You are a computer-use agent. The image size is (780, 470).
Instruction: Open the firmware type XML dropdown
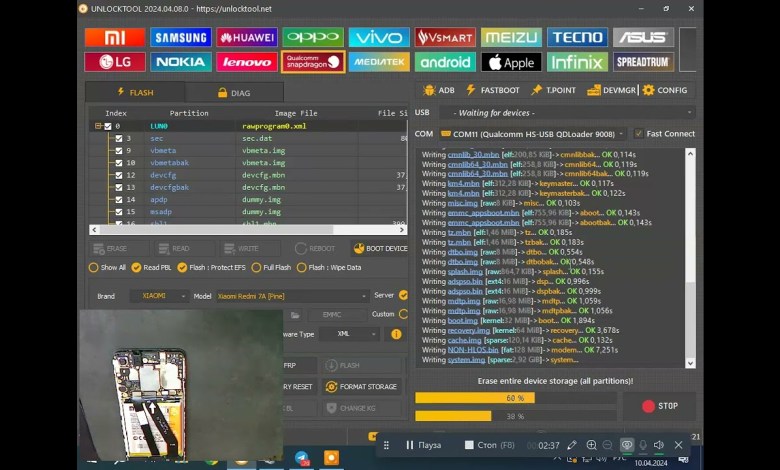click(349, 334)
